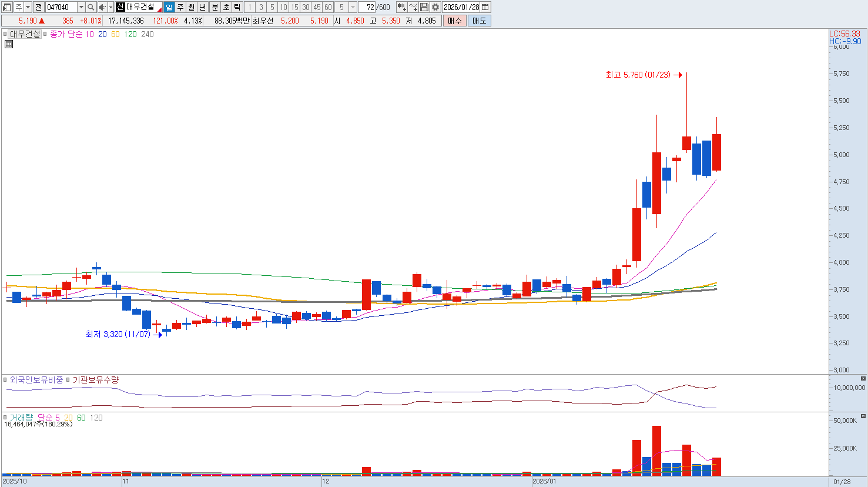Viewport: 868px width, 487px height.
Task: Select the 틱 tick chart tab
Action: click(237, 7)
